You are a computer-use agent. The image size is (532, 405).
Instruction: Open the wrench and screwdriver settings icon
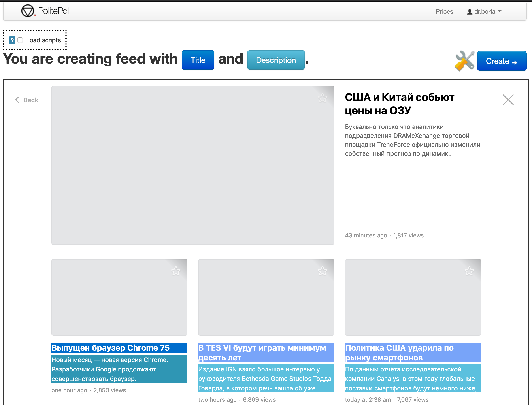[464, 61]
